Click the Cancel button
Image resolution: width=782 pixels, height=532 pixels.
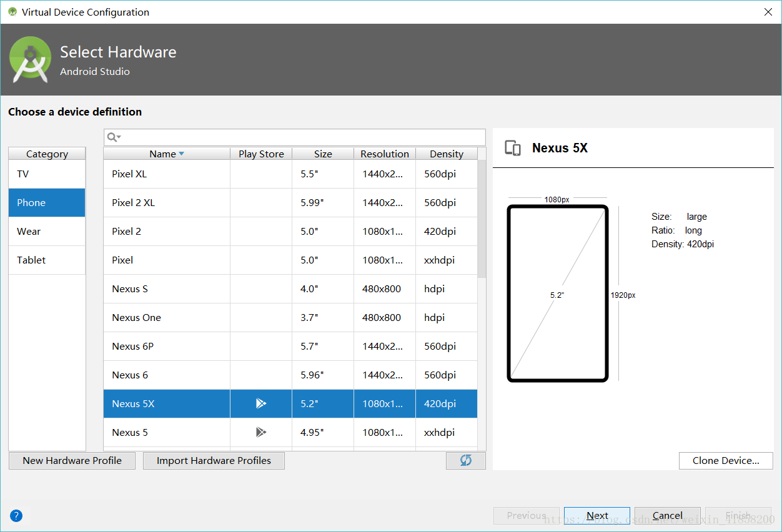point(668,516)
